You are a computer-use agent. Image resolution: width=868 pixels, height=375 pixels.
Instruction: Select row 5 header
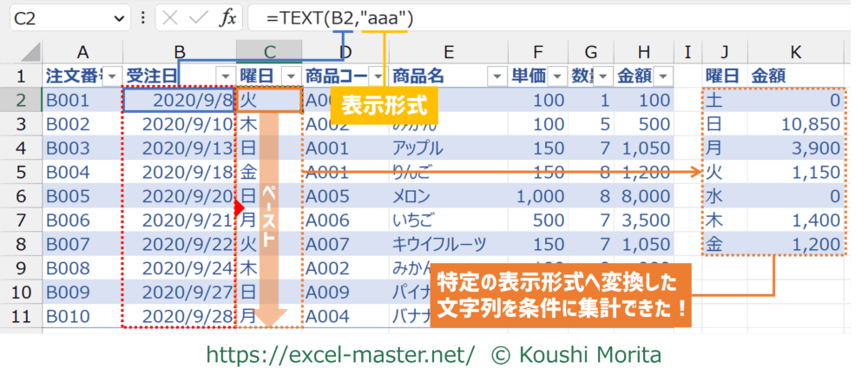[21, 172]
